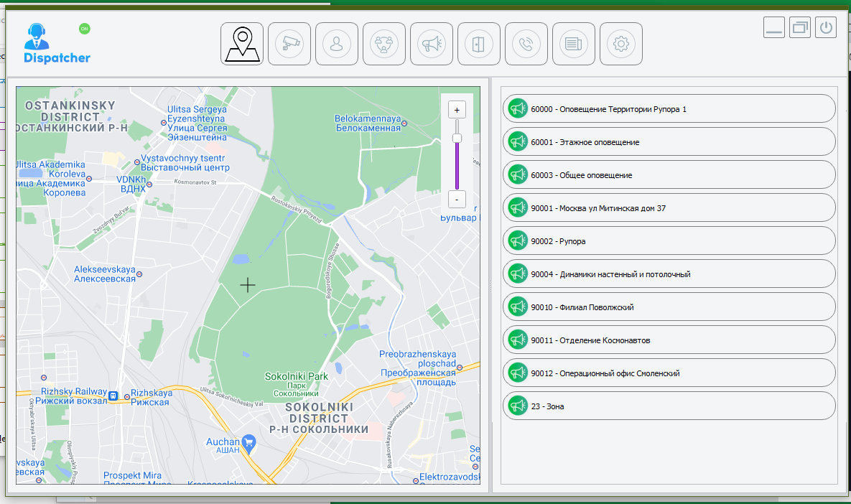Viewport: 851px width, 504px height.
Task: Select '90012 - Операционный офис Смоленский'
Action: pyautogui.click(x=669, y=373)
